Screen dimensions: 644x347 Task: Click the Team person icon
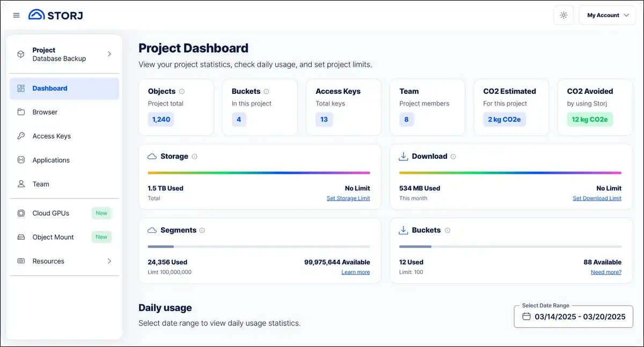click(21, 184)
